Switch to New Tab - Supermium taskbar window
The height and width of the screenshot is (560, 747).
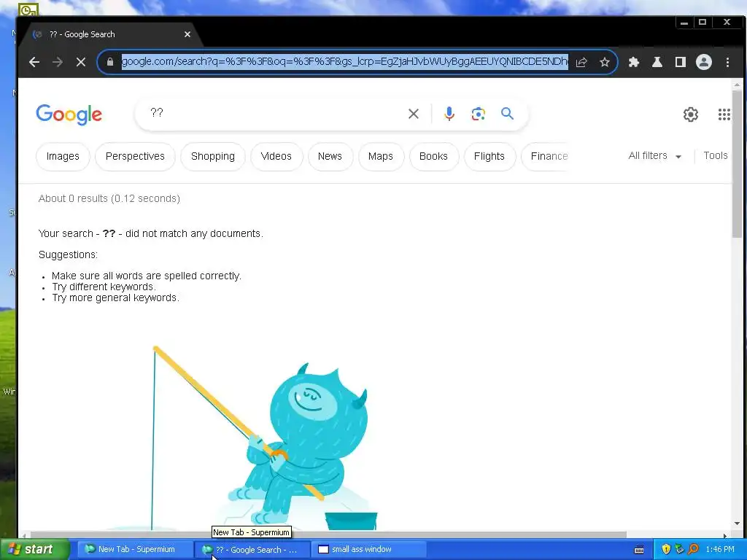134,550
